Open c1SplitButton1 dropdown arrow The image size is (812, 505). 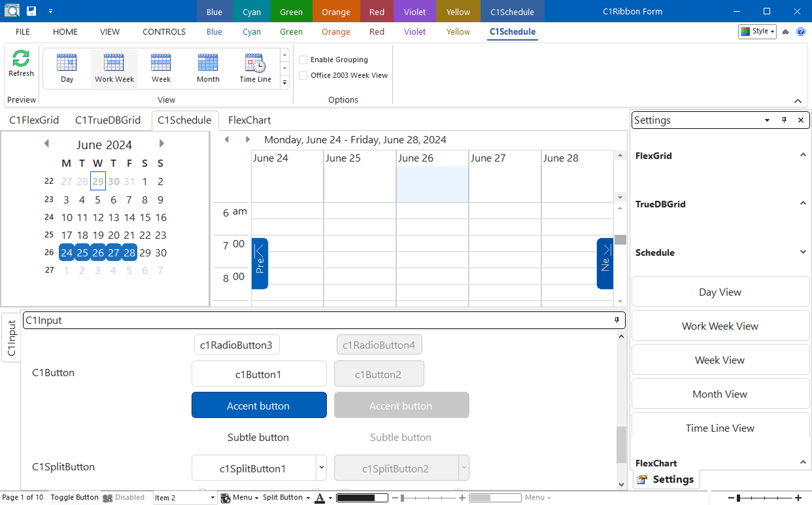(321, 467)
